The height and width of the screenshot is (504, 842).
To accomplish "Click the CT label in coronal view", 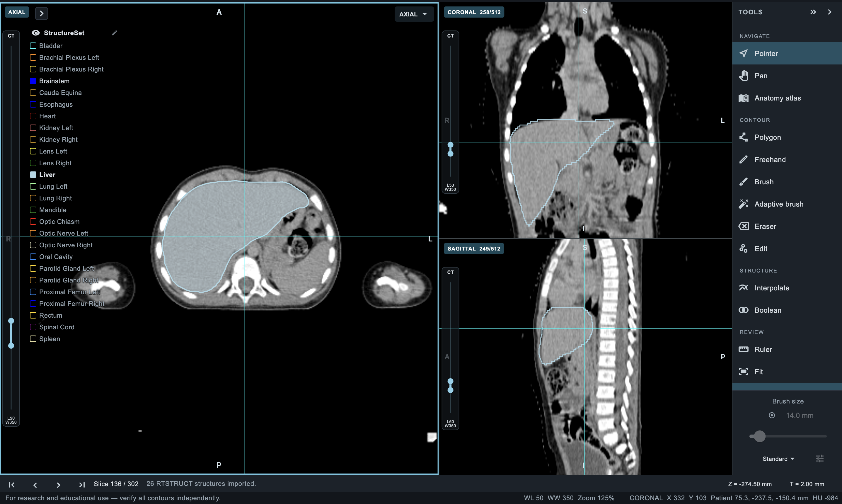I will (450, 36).
